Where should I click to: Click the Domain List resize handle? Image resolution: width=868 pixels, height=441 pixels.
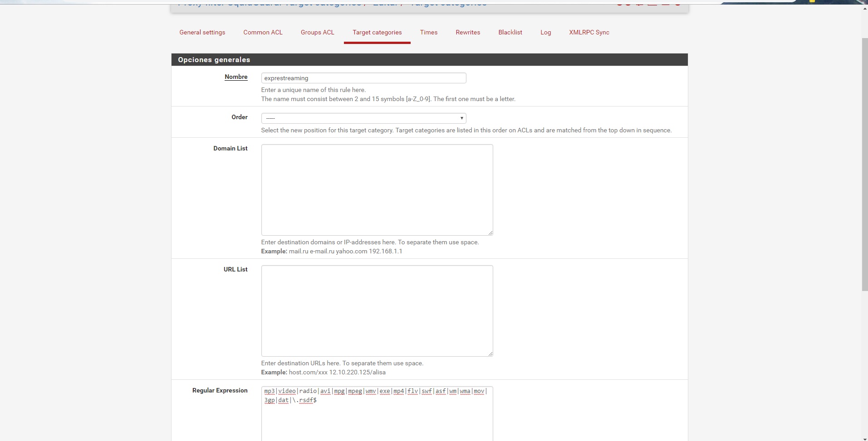coord(490,233)
